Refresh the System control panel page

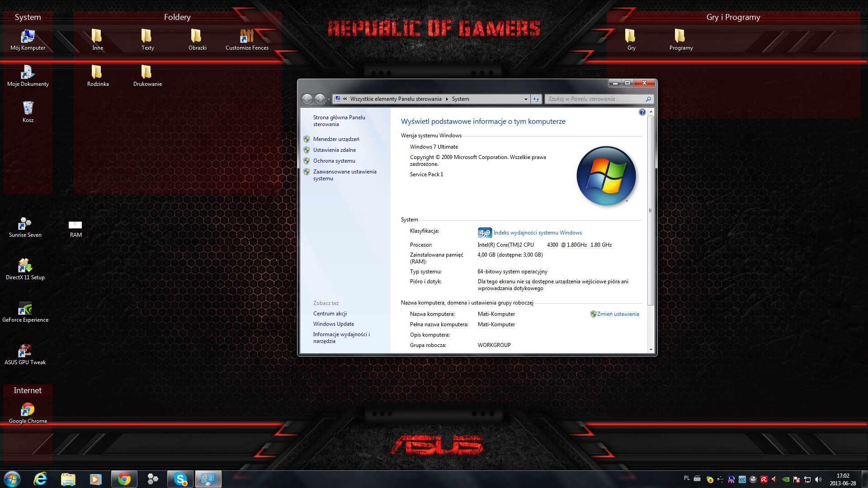[x=536, y=99]
